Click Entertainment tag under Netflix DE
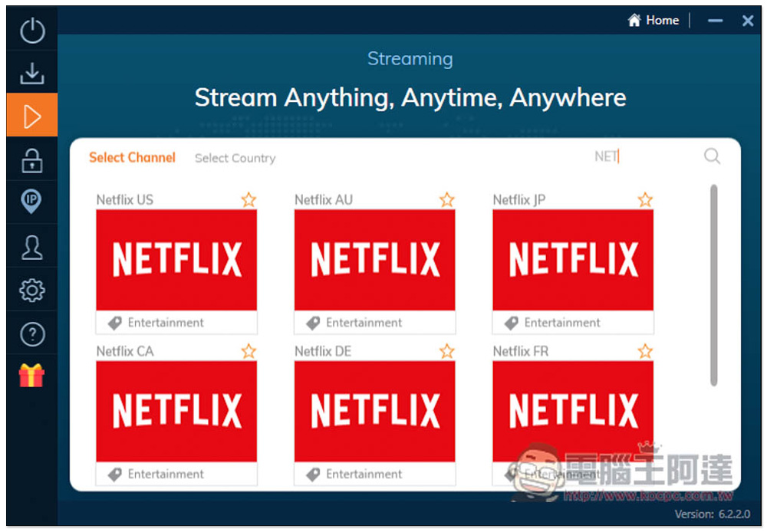Image resolution: width=767 pixels, height=532 pixels. click(354, 475)
